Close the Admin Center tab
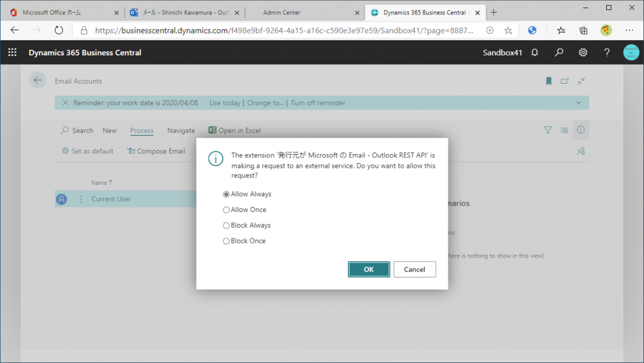The height and width of the screenshot is (363, 644). coord(357,13)
